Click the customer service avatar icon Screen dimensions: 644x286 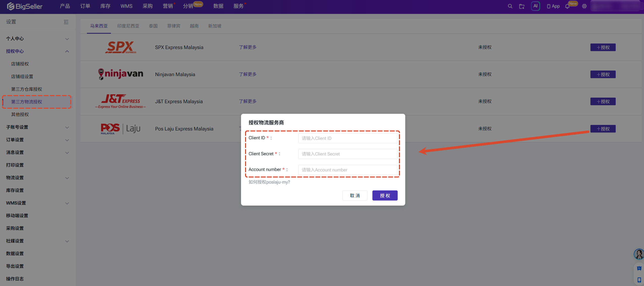coord(639,254)
